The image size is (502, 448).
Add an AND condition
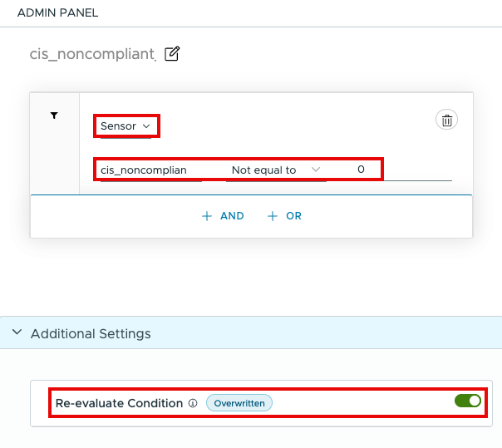(224, 216)
